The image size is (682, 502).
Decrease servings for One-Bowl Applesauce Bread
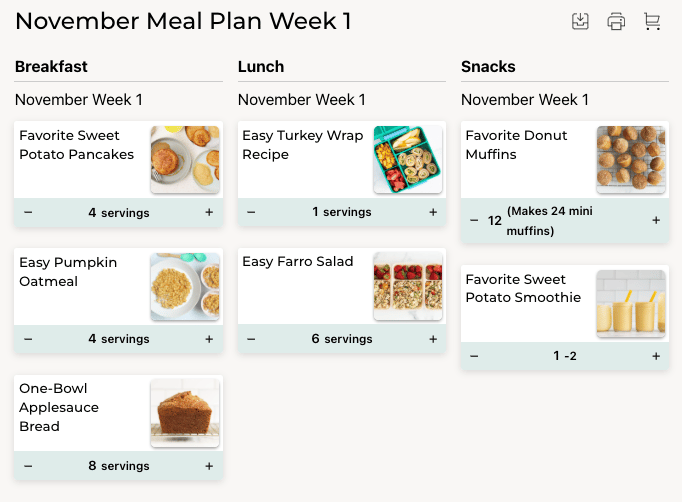(28, 466)
